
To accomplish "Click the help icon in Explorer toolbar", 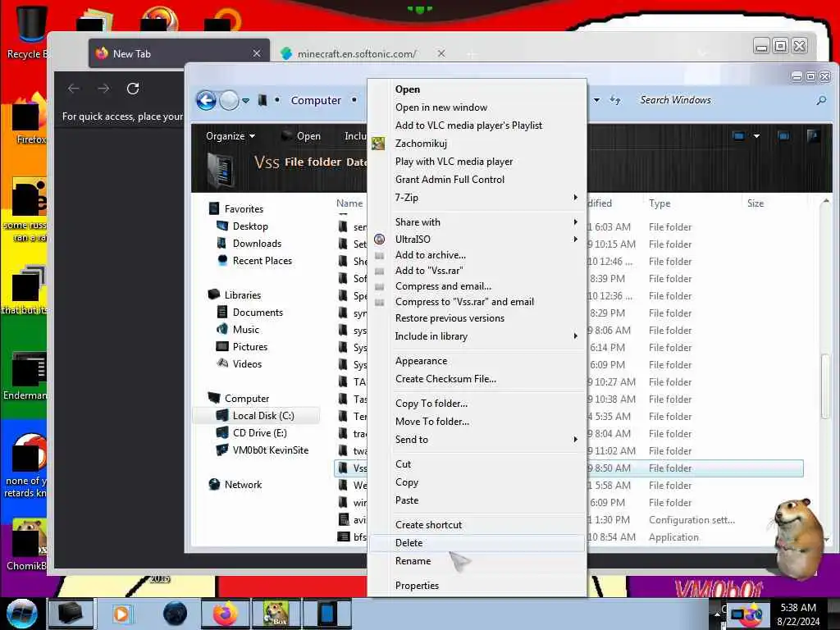I will (813, 135).
